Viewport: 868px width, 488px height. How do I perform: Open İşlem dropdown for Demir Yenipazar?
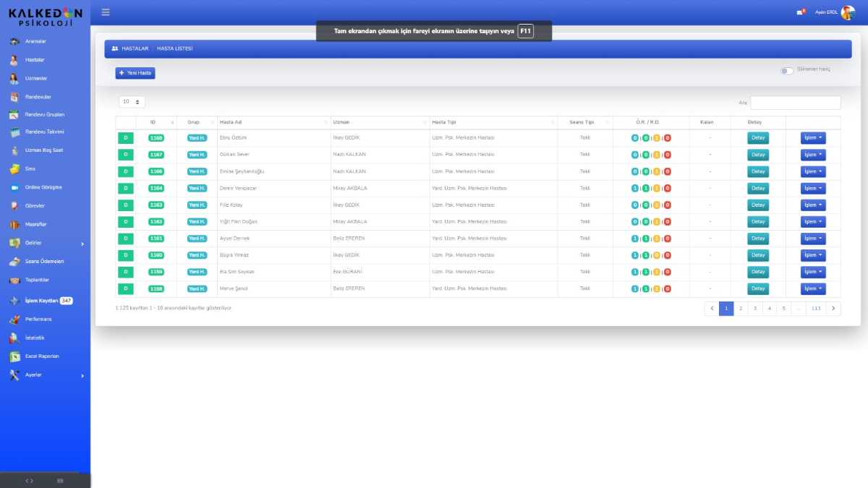click(x=813, y=188)
